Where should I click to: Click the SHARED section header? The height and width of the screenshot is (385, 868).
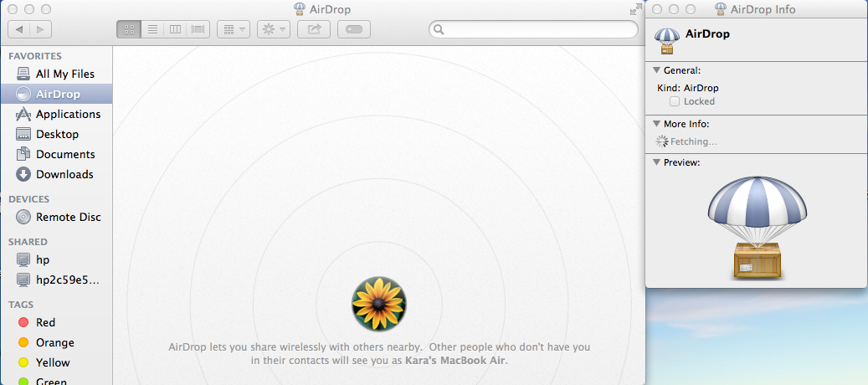28,242
